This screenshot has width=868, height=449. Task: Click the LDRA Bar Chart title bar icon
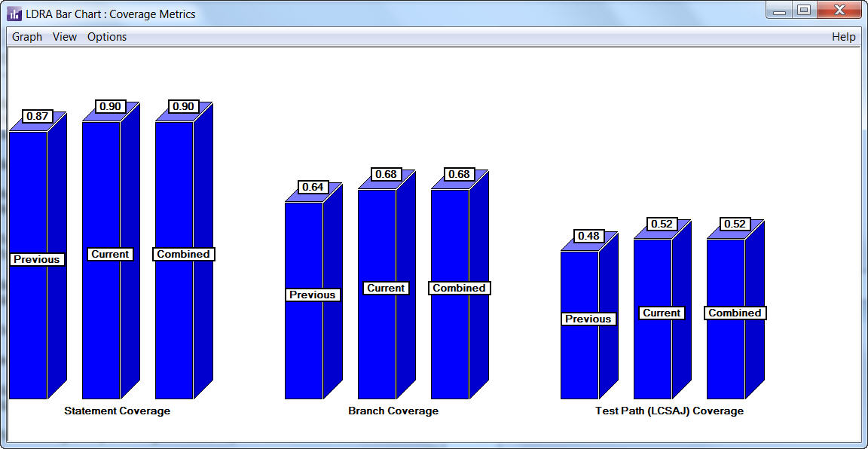pos(14,14)
